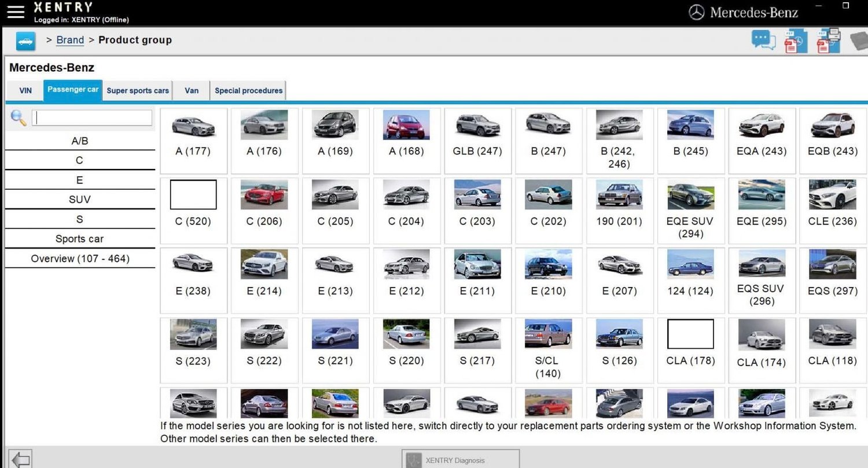868x468 pixels.
Task: Select the S category in the sidebar
Action: [80, 219]
